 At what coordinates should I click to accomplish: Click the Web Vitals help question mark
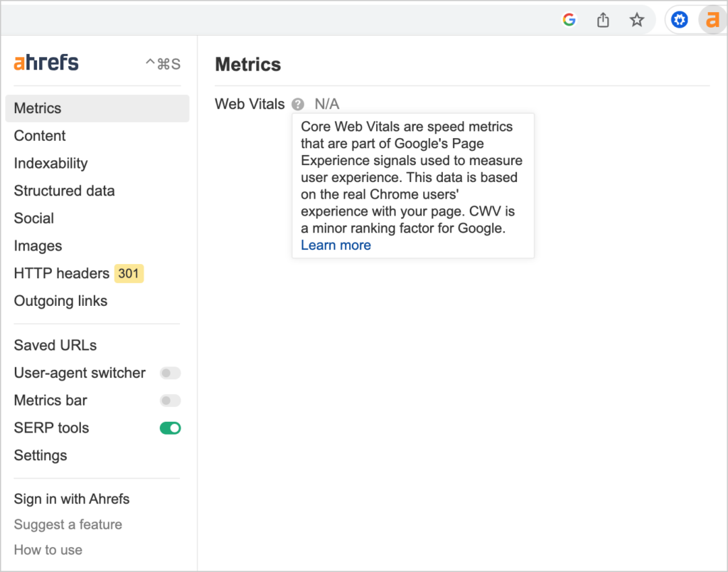tap(298, 104)
